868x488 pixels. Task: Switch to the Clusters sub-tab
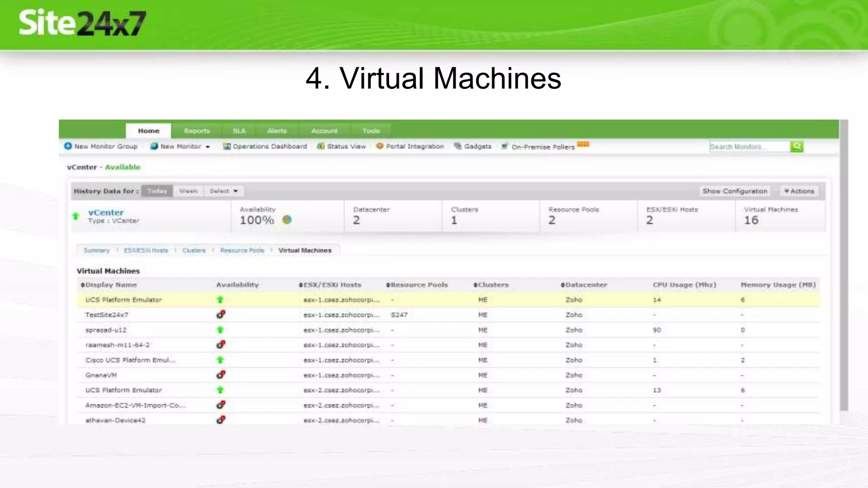194,250
